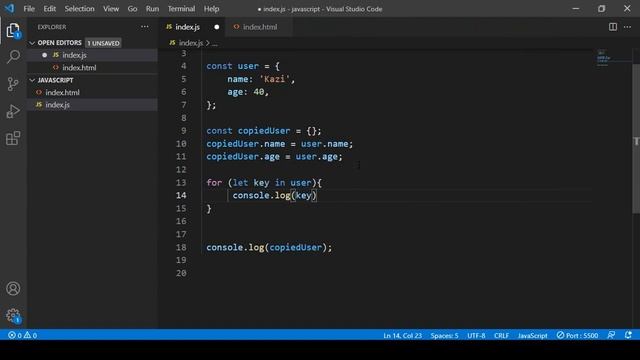Open the File menu
640x360 pixels.
[29, 9]
